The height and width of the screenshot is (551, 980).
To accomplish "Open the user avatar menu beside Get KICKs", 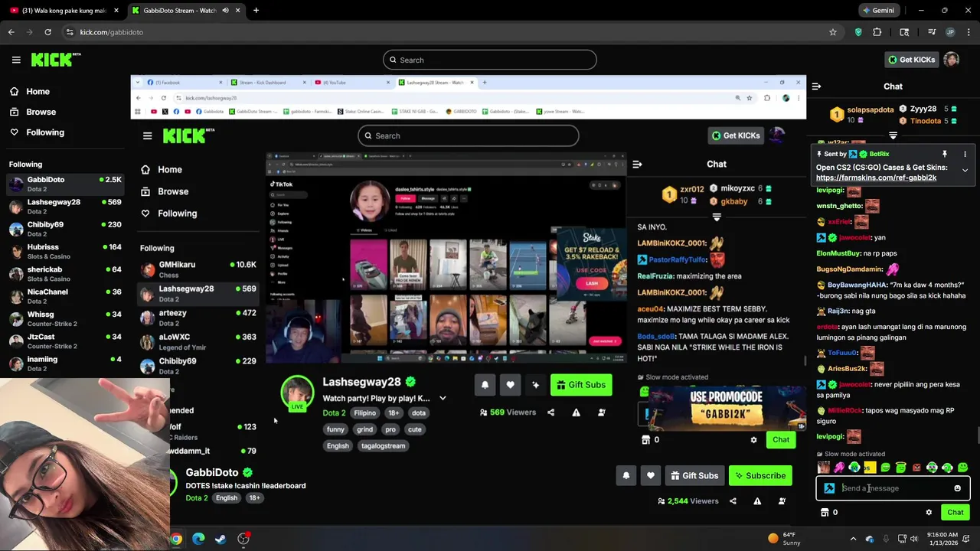I will tap(951, 60).
